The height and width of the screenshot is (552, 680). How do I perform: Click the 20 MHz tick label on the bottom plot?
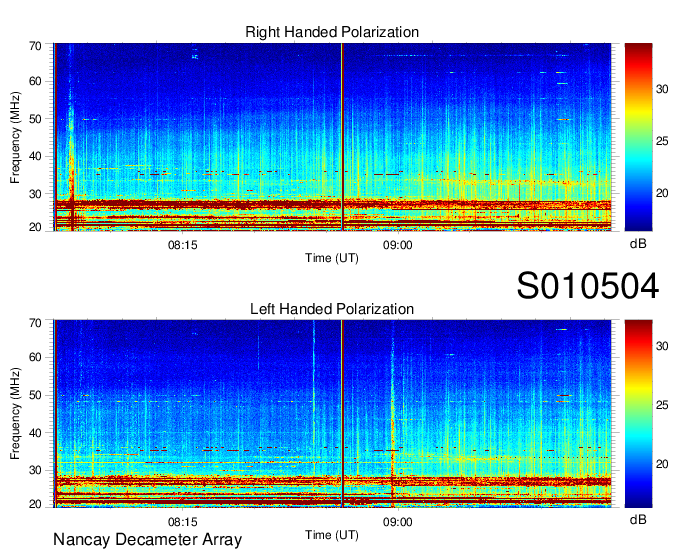point(35,504)
